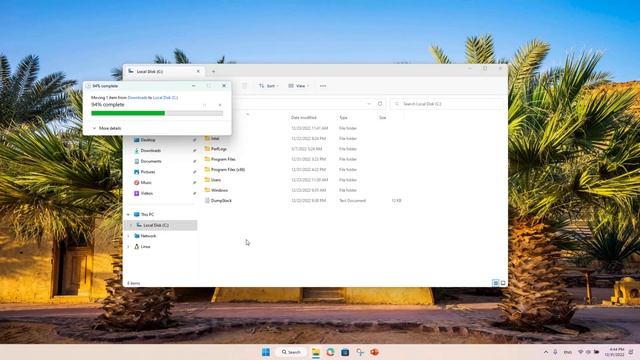
Task: Open the Windows Start menu
Action: pos(266,352)
